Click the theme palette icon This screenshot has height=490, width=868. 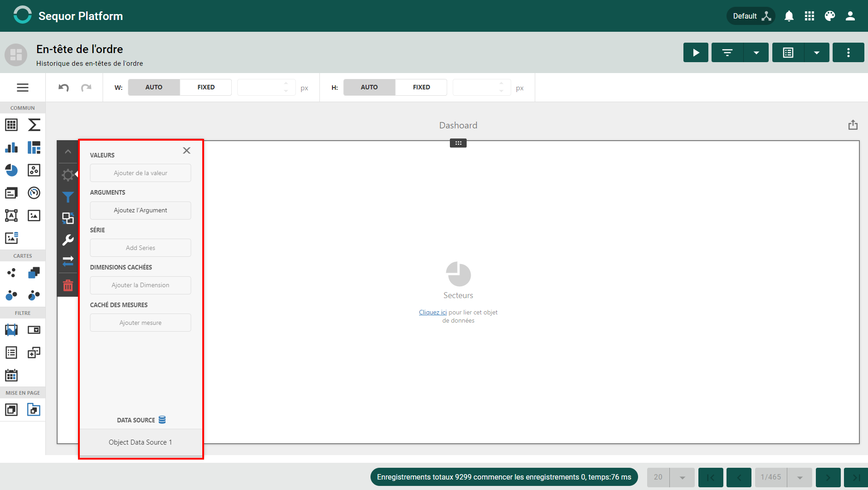(x=830, y=16)
